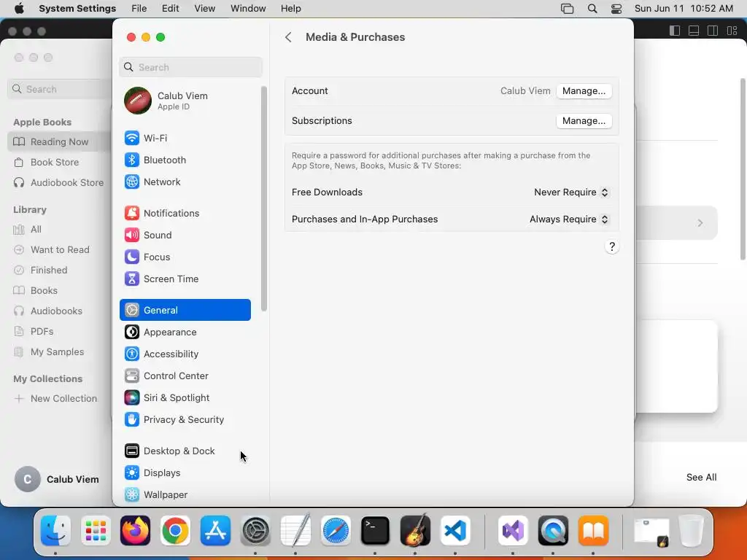Viewport: 747px width, 560px height.
Task: Open the Window menu
Action: pyautogui.click(x=248, y=9)
